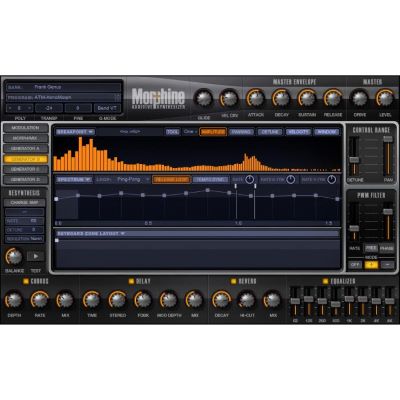Set PWM filter mode to Off

(x=355, y=265)
